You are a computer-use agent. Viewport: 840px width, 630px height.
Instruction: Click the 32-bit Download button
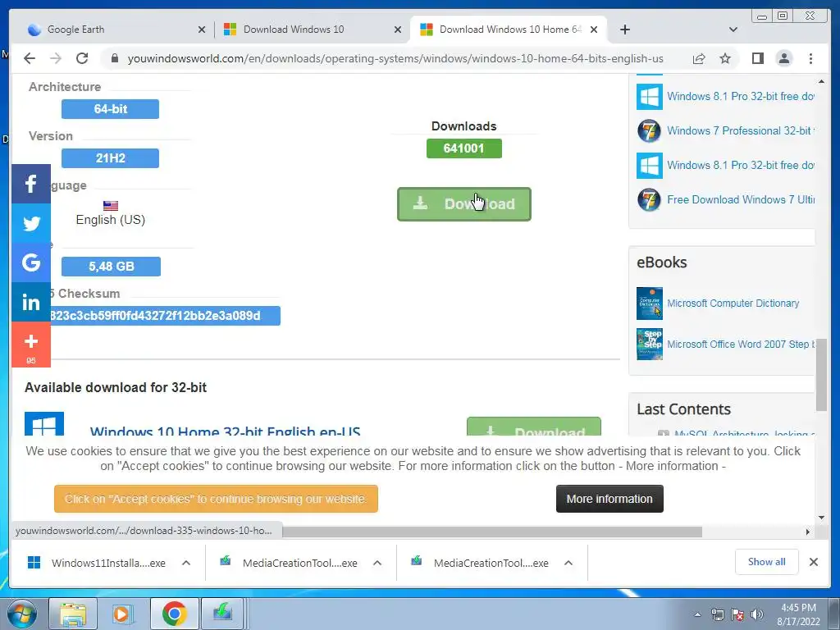point(533,427)
